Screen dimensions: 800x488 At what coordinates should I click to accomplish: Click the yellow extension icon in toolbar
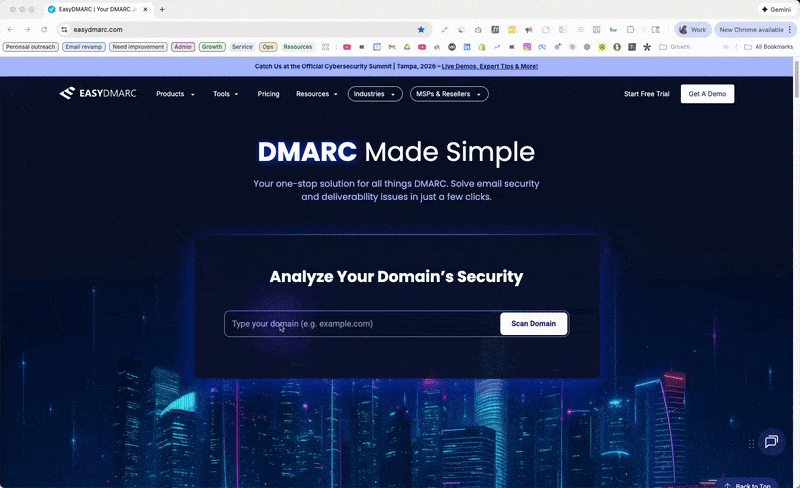(512, 30)
